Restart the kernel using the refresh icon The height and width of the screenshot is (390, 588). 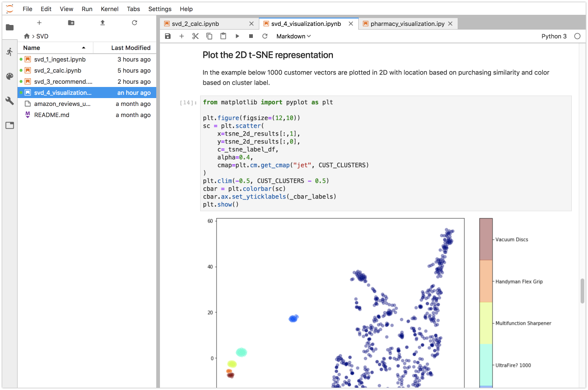(x=264, y=36)
